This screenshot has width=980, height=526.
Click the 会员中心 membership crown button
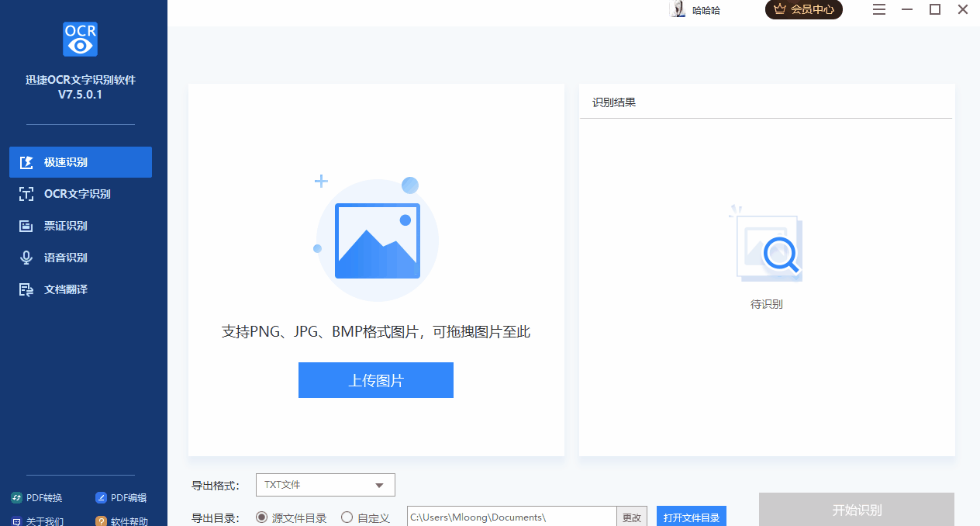click(804, 10)
